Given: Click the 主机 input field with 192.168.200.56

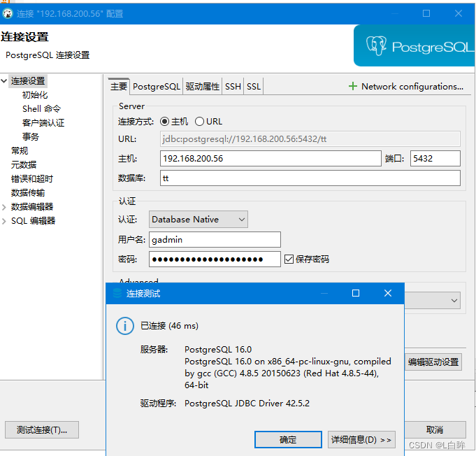Looking at the screenshot, I should 271,158.
